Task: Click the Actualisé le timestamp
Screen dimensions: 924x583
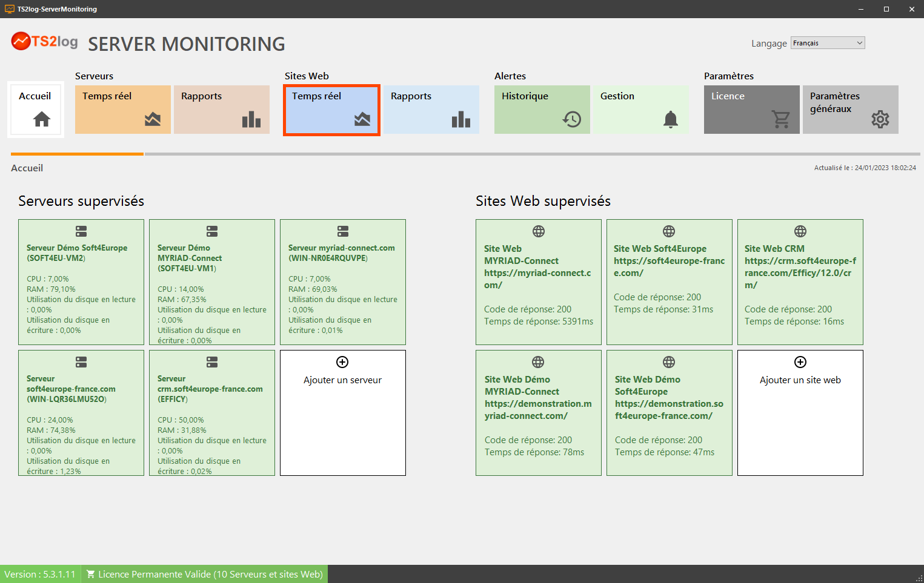Action: point(865,168)
